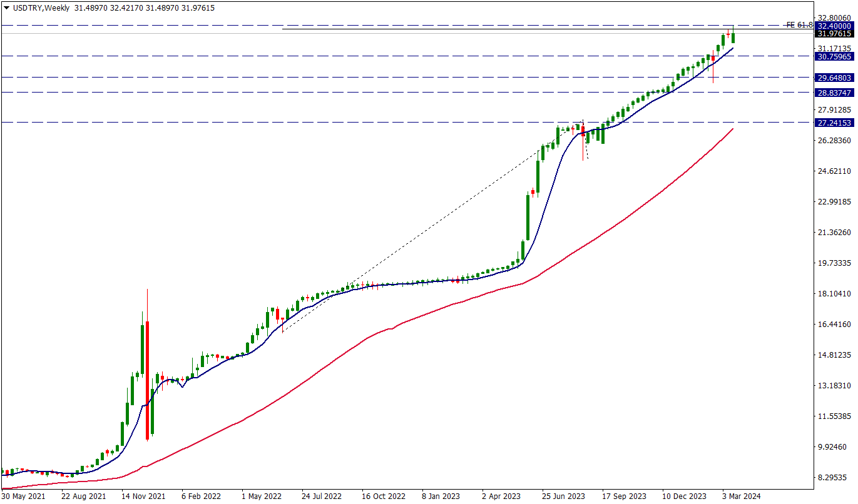This screenshot has height=504, width=858.
Task: Click the triangle arrow before USDTRY,Weekly
Action: 6,8
